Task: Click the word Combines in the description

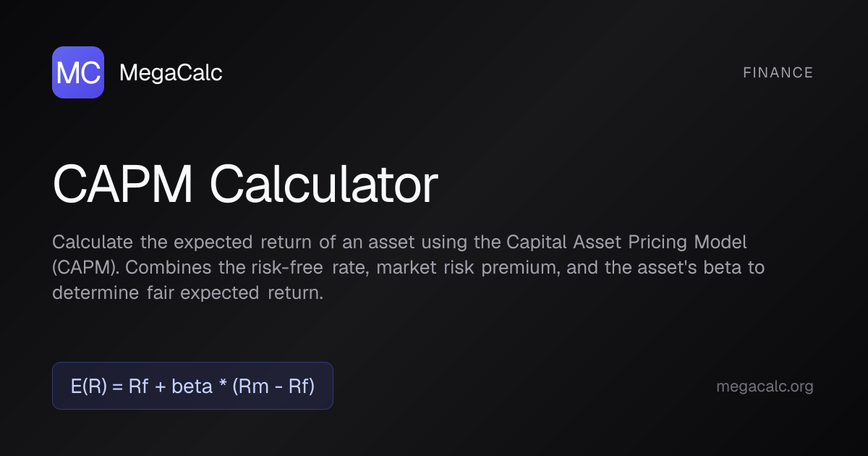Action: [x=170, y=267]
